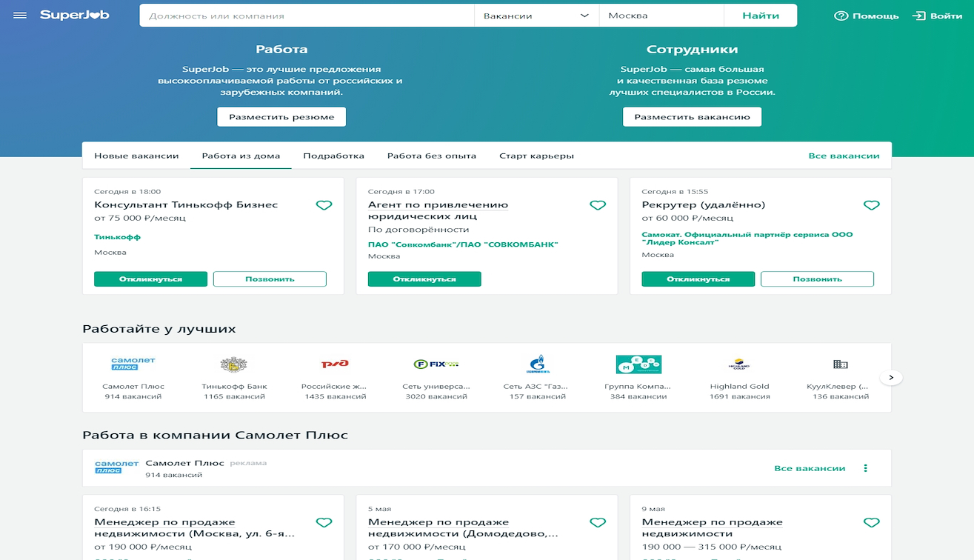Select the Работа из дома tab
This screenshot has height=560, width=974.
click(241, 156)
